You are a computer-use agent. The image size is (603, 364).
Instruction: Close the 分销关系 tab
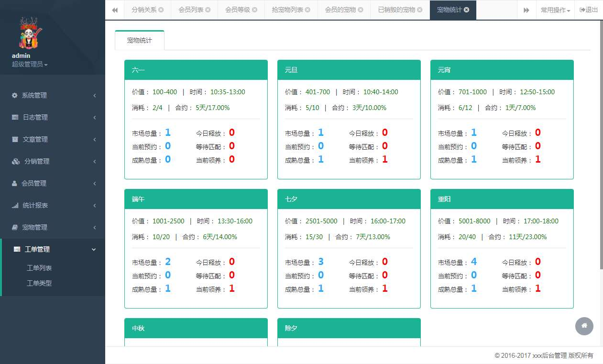(x=161, y=10)
